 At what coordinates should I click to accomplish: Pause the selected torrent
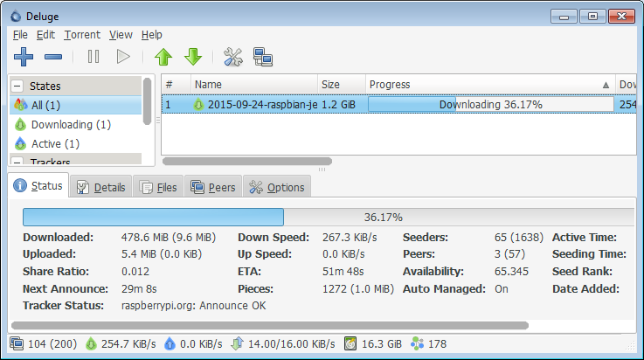pos(93,57)
